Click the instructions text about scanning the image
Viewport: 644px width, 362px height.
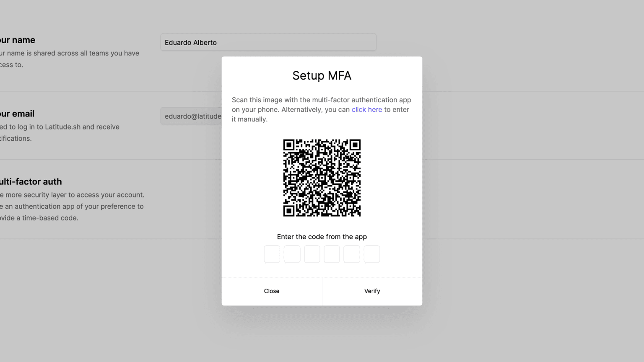(321, 109)
